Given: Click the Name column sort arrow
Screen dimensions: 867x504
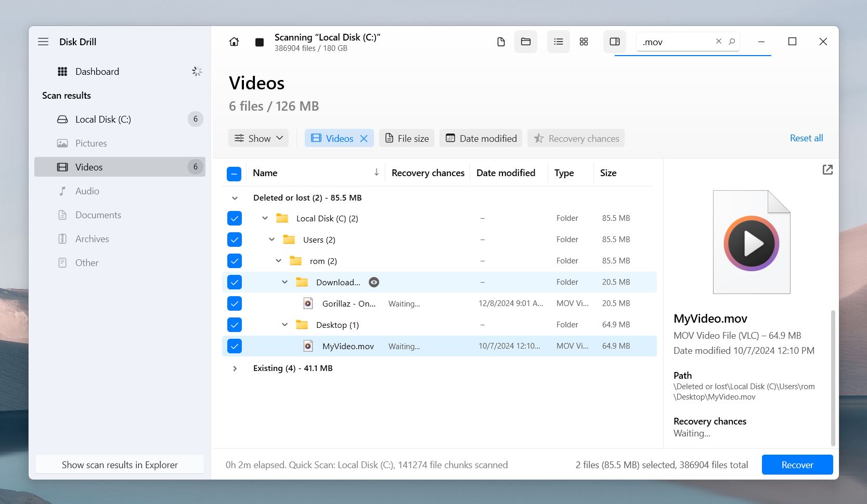Looking at the screenshot, I should tap(376, 173).
